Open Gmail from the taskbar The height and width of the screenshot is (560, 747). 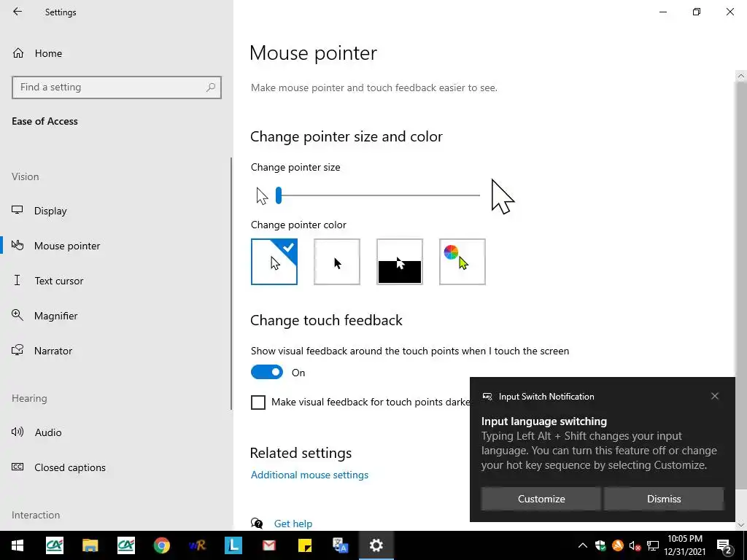pos(268,545)
